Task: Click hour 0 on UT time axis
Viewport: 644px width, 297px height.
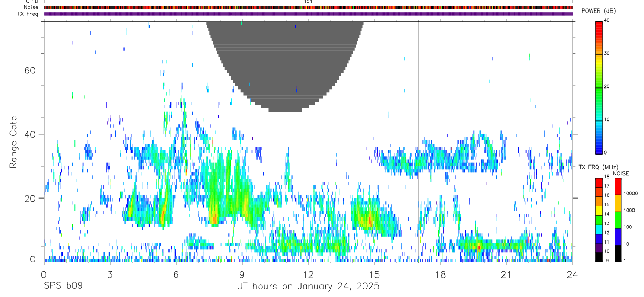Action: [x=44, y=274]
